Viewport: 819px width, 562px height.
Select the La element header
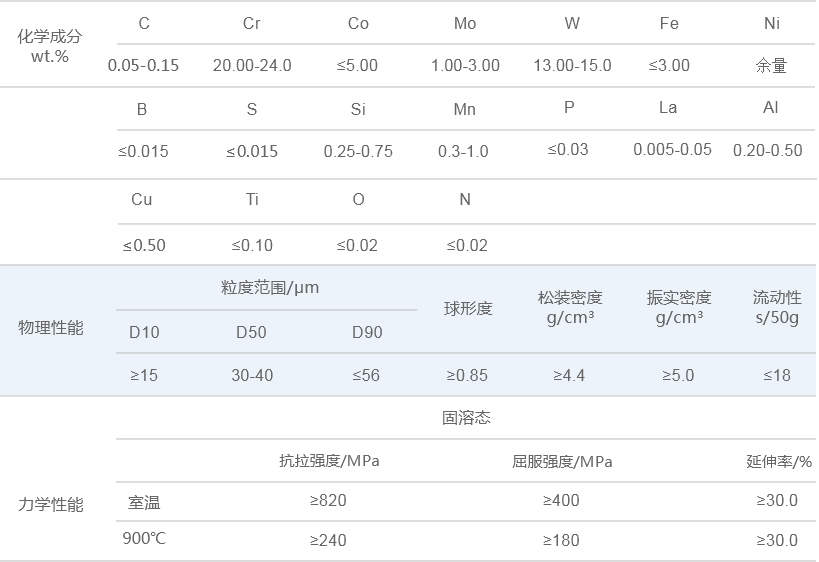click(668, 108)
